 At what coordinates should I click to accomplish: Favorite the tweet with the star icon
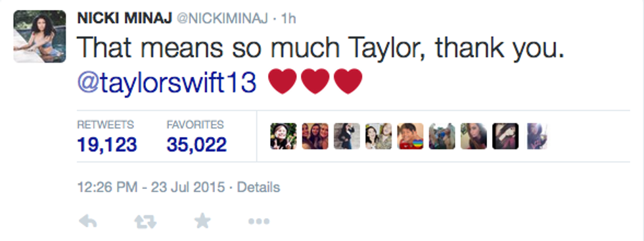pos(202,221)
